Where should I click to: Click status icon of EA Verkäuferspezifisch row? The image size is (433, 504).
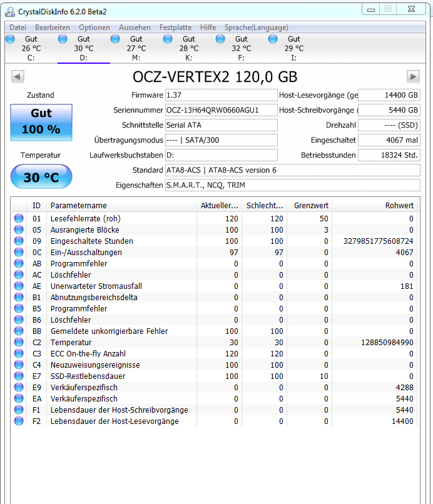click(x=19, y=398)
